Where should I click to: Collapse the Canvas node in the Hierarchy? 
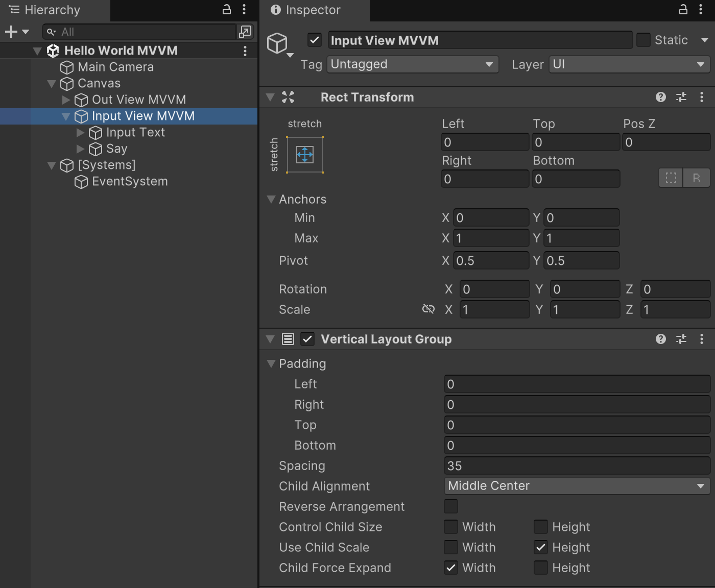(x=52, y=83)
